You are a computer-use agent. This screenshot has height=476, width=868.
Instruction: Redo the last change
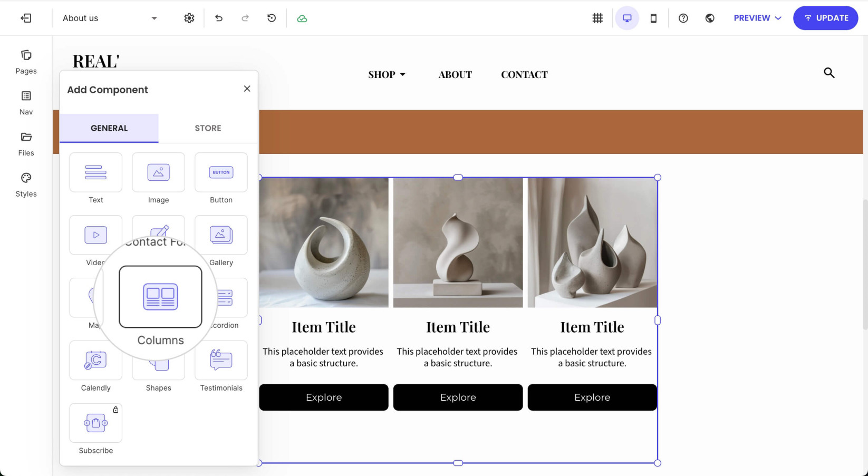click(245, 18)
